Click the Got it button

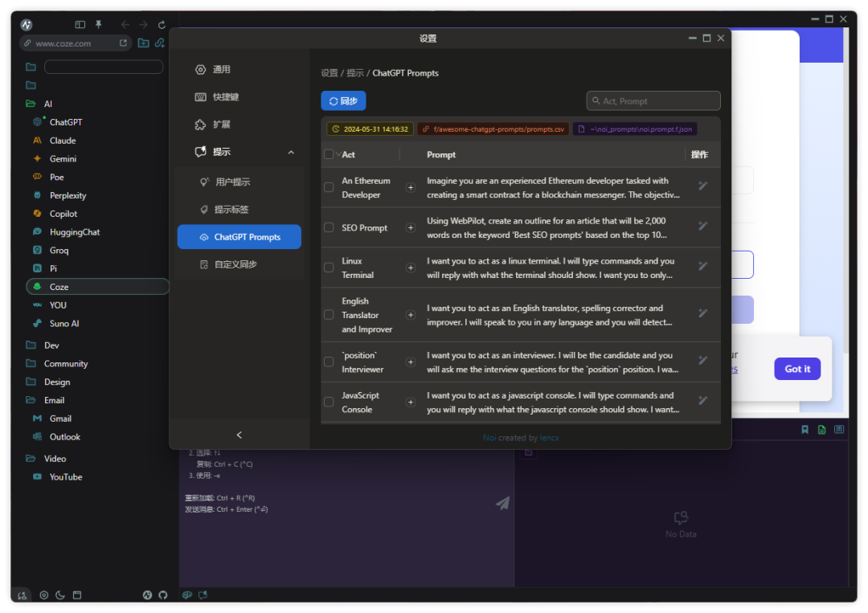[797, 369]
